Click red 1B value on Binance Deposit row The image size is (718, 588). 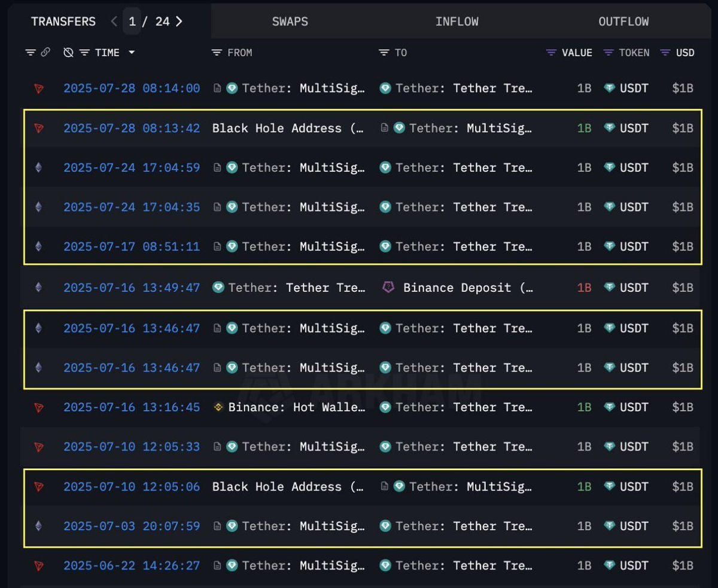point(584,288)
